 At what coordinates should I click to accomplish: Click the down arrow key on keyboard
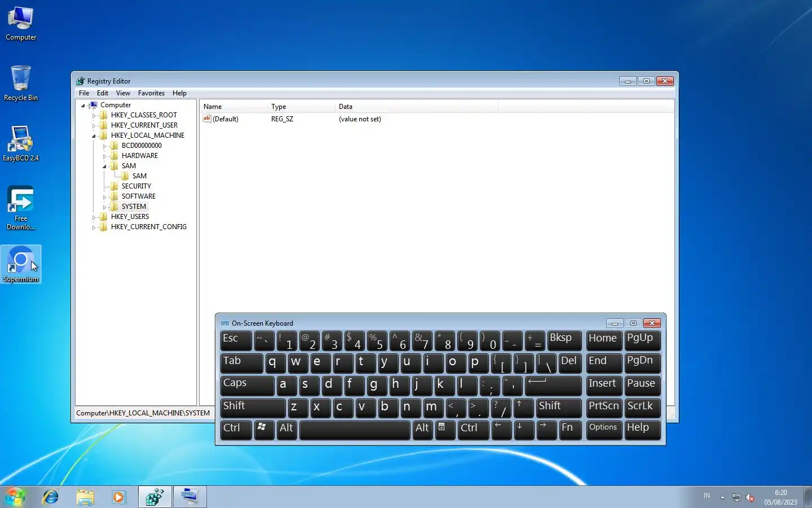pyautogui.click(x=524, y=430)
